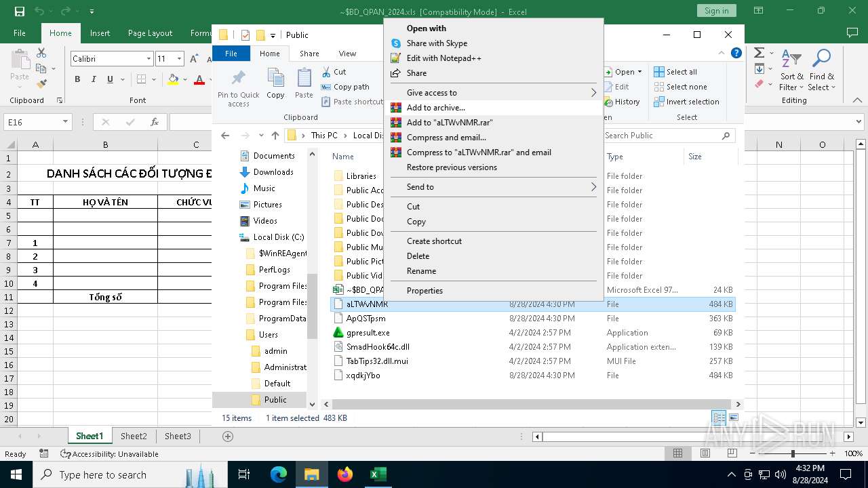Image resolution: width=868 pixels, height=488 pixels.
Task: Open the Name Box dropdown showing E16
Action: (66, 122)
